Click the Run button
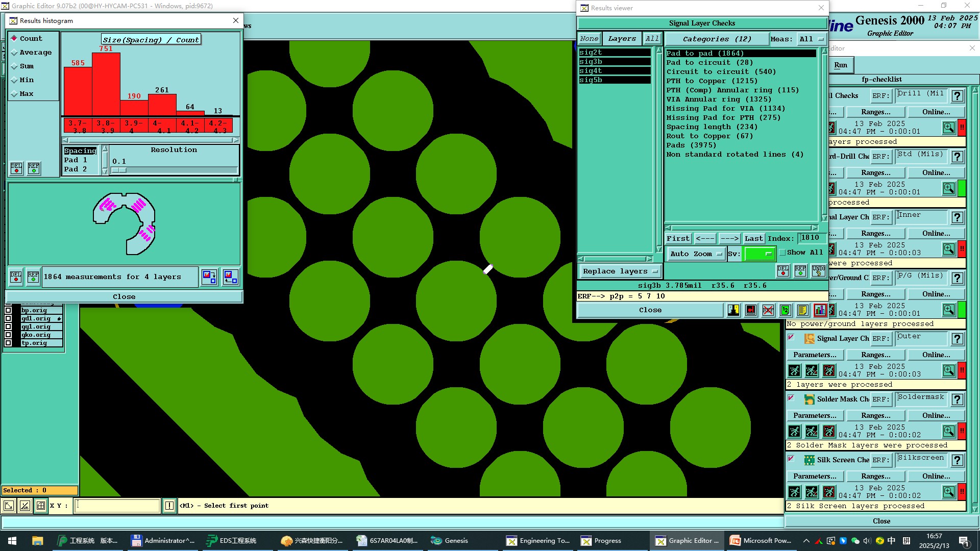This screenshot has height=551, width=980. tap(840, 65)
